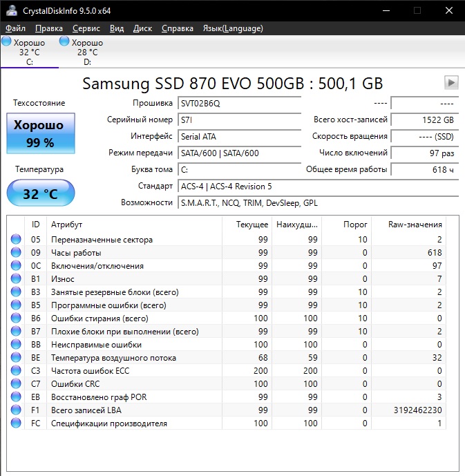Open the Язык(Language) menu
The image size is (465, 476).
pyautogui.click(x=232, y=28)
